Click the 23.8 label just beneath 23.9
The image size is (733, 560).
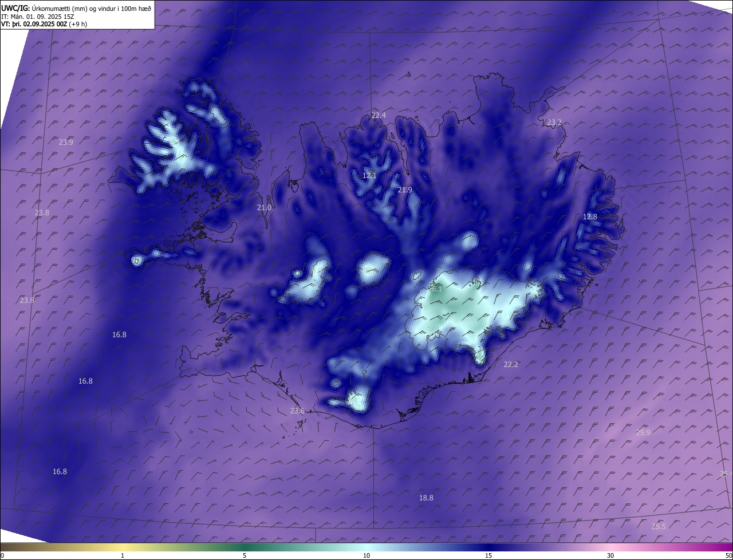pyautogui.click(x=42, y=212)
